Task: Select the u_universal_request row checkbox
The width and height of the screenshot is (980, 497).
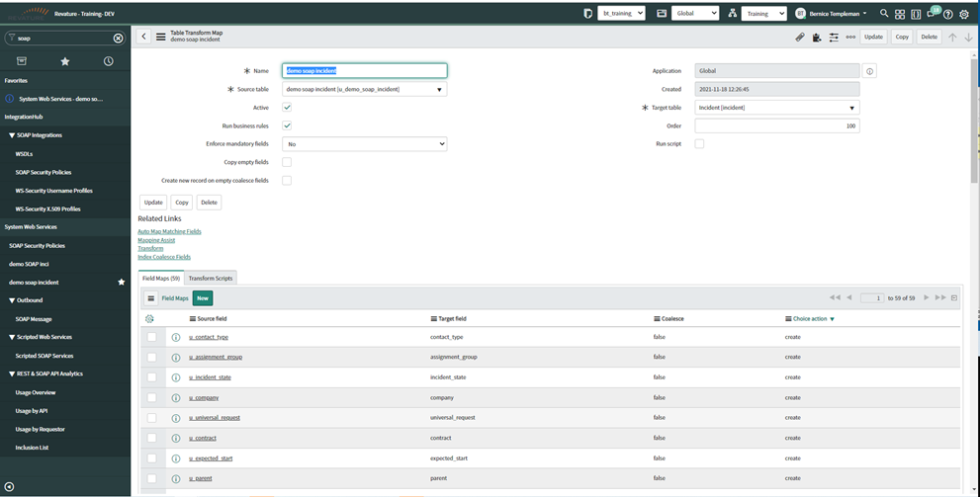Action: [x=152, y=418]
